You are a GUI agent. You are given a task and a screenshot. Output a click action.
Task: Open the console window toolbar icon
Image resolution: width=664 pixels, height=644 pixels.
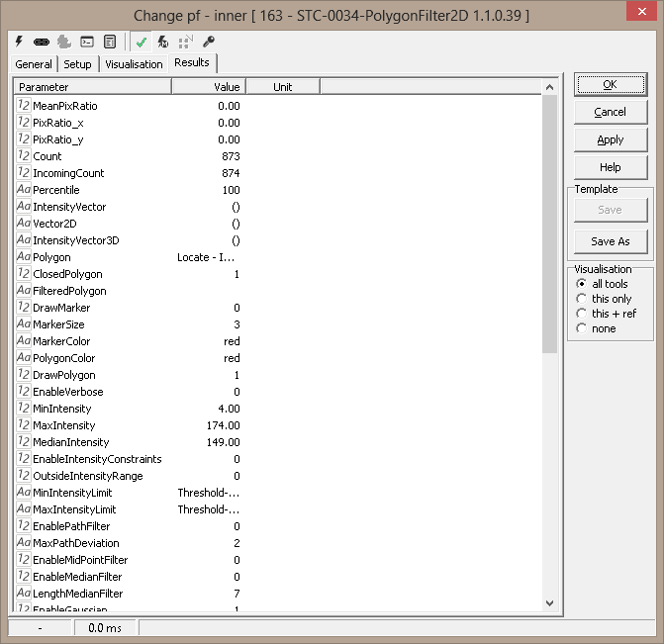(x=87, y=42)
